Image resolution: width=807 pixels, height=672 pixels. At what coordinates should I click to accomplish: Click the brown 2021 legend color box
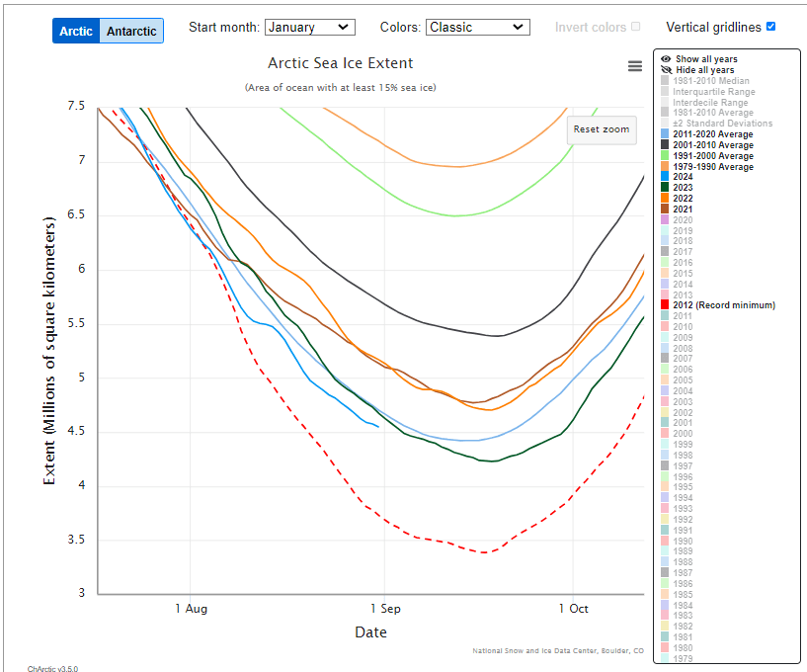point(666,210)
